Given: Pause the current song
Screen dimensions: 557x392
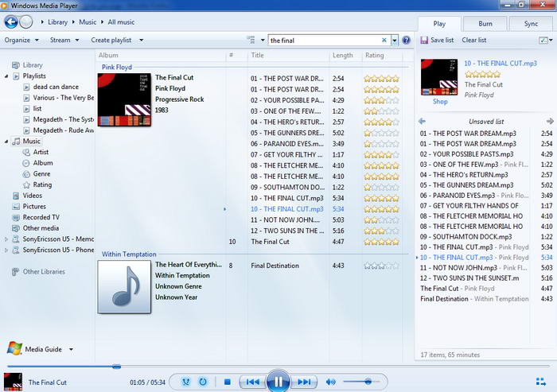Looking at the screenshot, I should (278, 382).
